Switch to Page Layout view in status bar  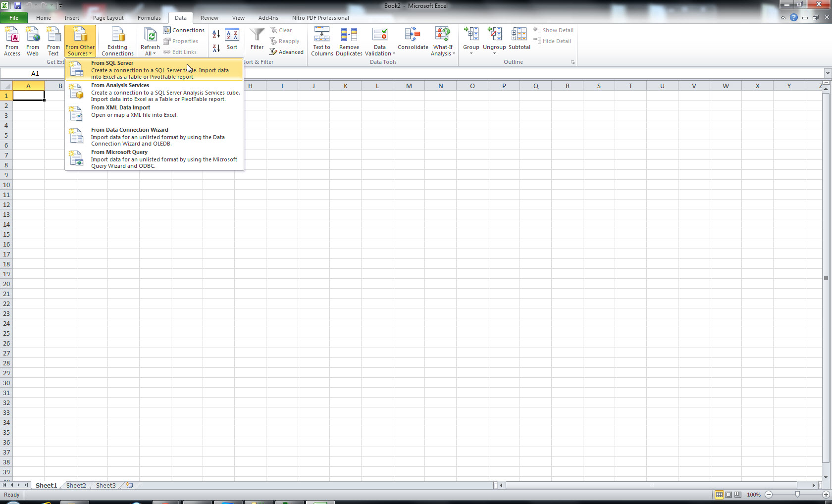[728, 495]
